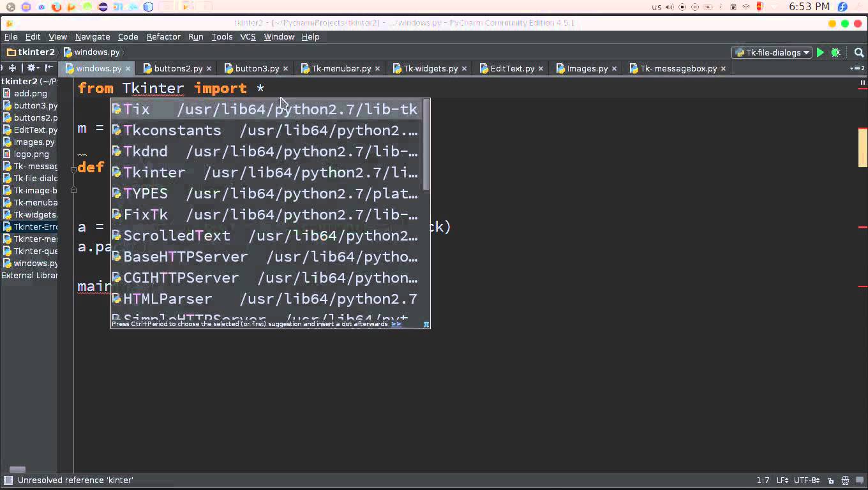Click the Python file icon on windows.py tab
Screen dimensions: 868x490
tap(69, 68)
